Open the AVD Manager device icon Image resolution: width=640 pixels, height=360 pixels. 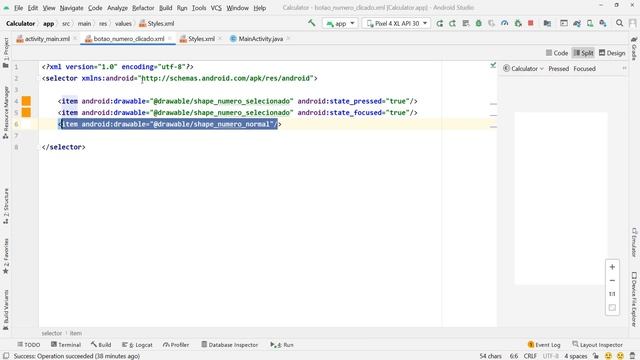[x=590, y=24]
